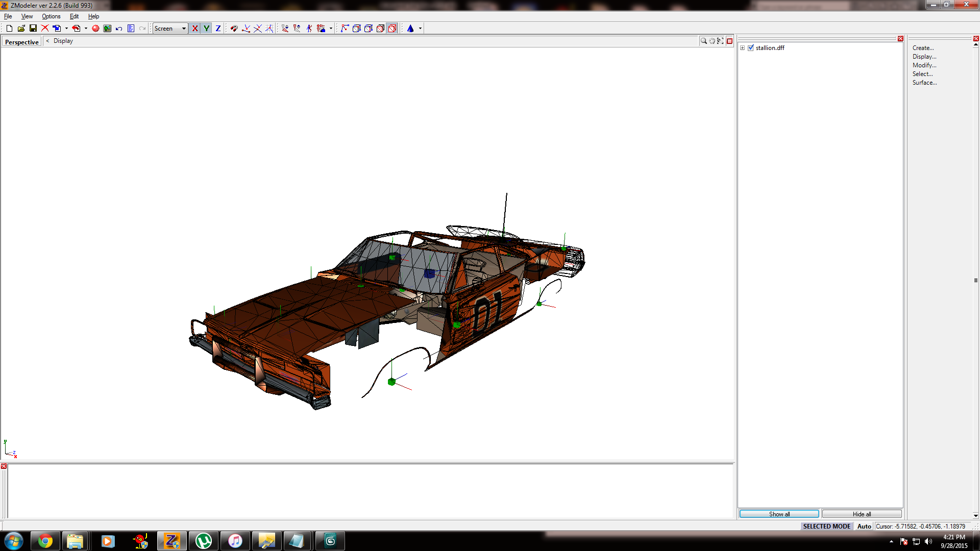Click the Perspective viewport label
Screen dimensions: 980x551
click(x=21, y=42)
